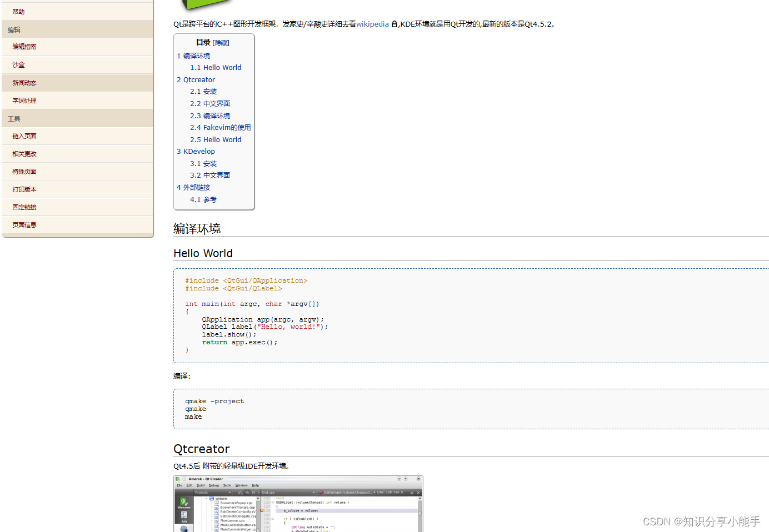The width and height of the screenshot is (769, 532).
Task: Open the Qt Creator screenshot thumbnail
Action: (298, 504)
